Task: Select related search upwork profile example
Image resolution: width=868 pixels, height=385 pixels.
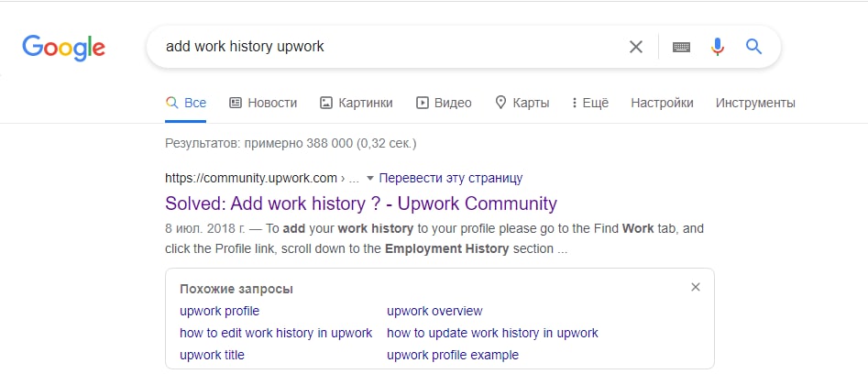Action: coord(452,355)
